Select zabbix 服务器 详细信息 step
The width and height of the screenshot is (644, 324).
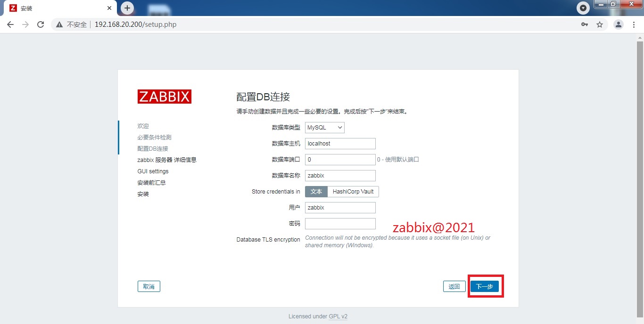(x=167, y=160)
